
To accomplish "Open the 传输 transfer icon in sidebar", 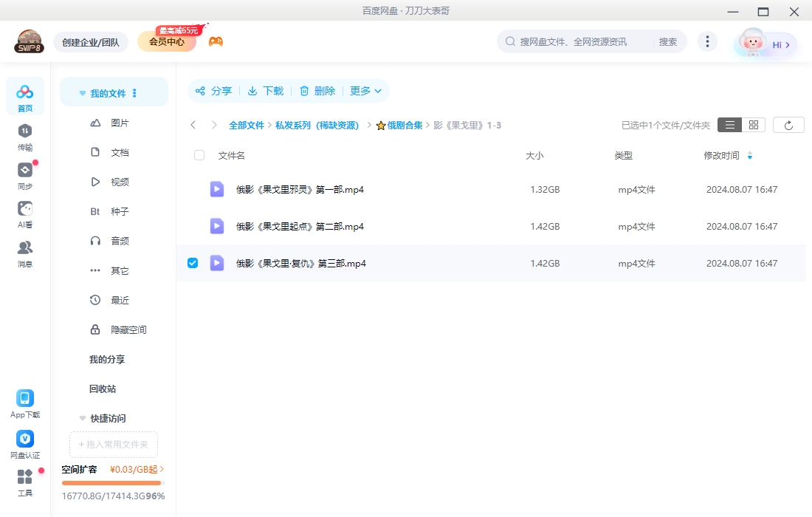I will tap(25, 131).
